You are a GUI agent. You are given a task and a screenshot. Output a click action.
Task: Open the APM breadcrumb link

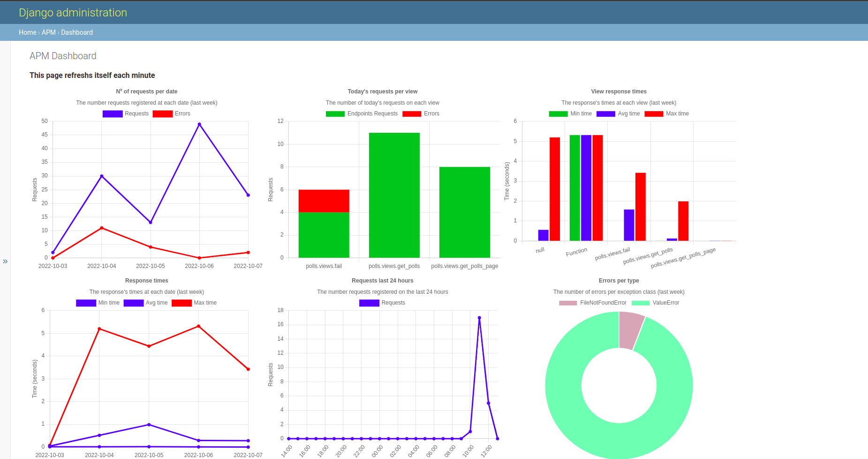point(48,32)
